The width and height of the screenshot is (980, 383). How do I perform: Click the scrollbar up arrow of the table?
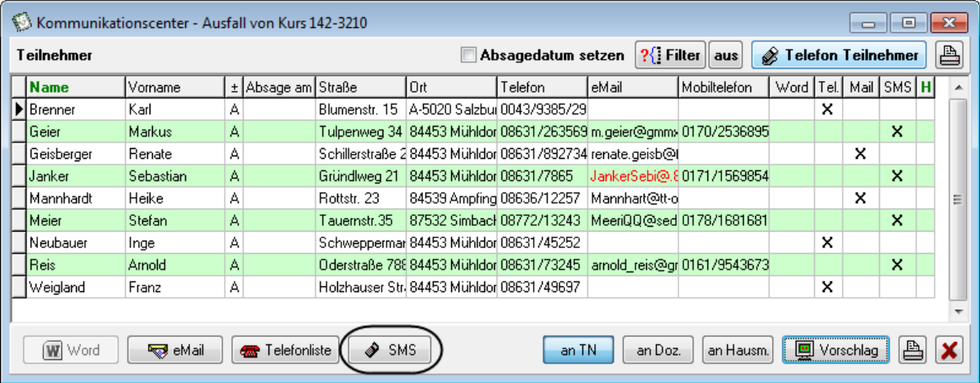click(x=958, y=89)
